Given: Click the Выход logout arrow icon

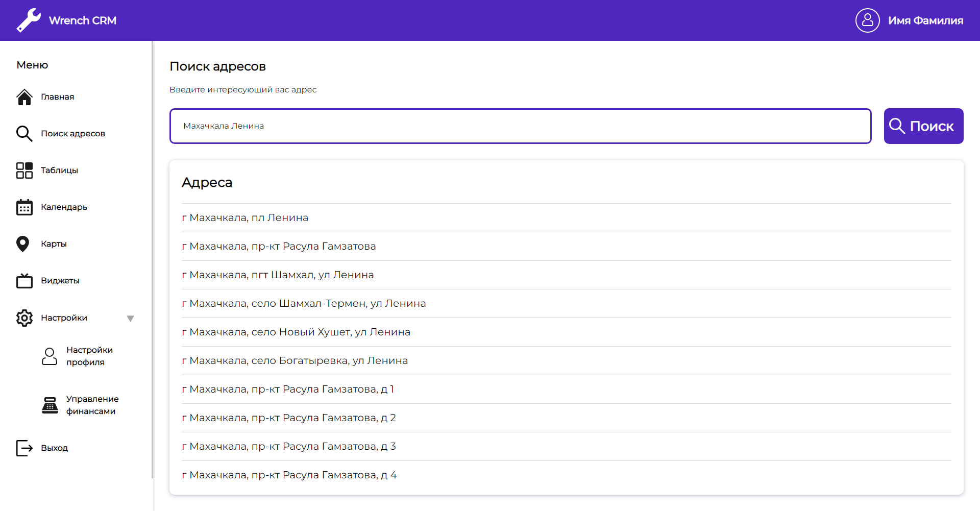Looking at the screenshot, I should tap(24, 448).
